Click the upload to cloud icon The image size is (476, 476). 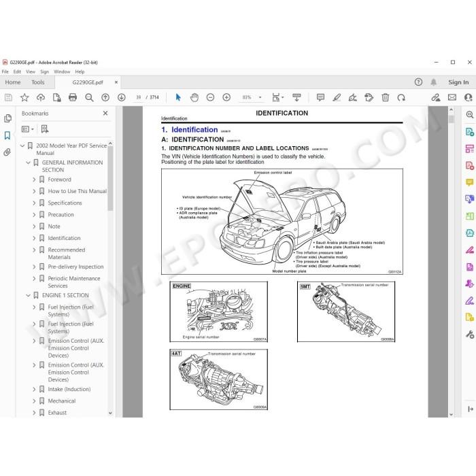pos(41,97)
